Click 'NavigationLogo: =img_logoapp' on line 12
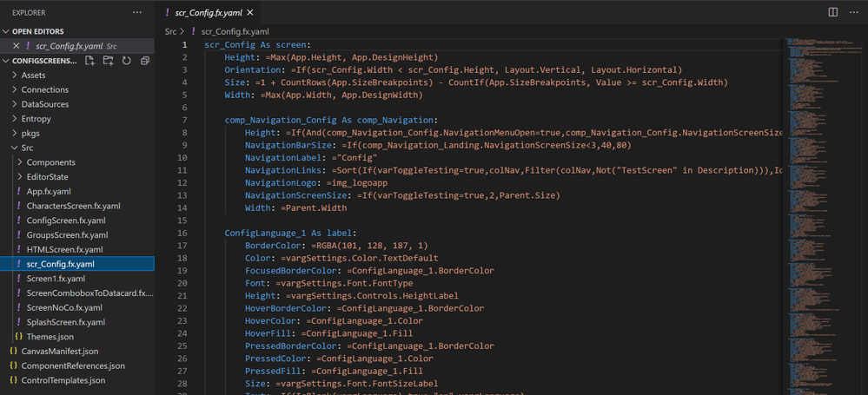Screen dimensions: 868x395 click(316, 182)
